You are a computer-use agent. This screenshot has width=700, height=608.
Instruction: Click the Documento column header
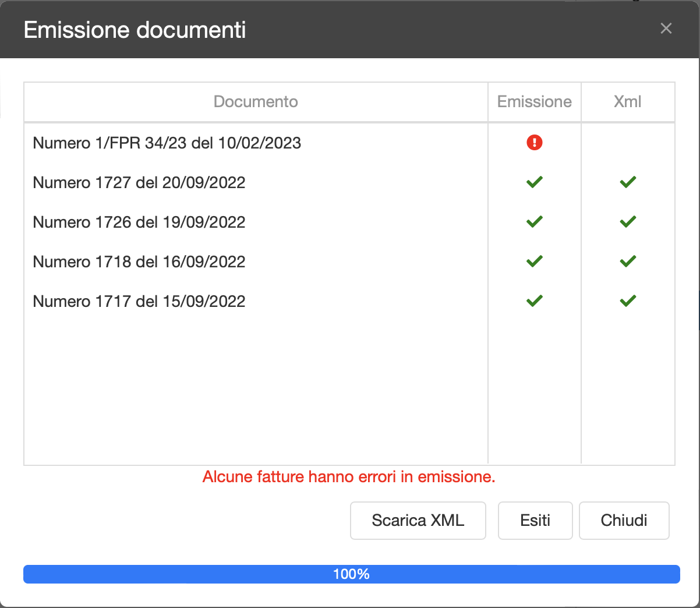(256, 101)
